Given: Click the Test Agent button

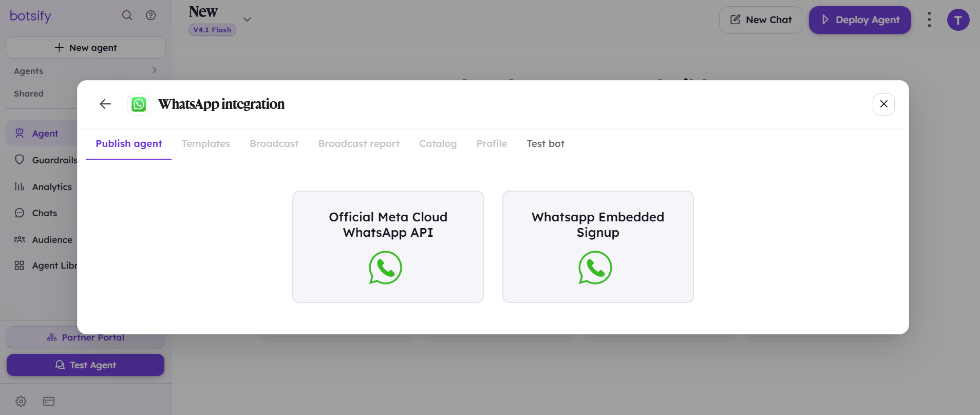Looking at the screenshot, I should pos(85,365).
